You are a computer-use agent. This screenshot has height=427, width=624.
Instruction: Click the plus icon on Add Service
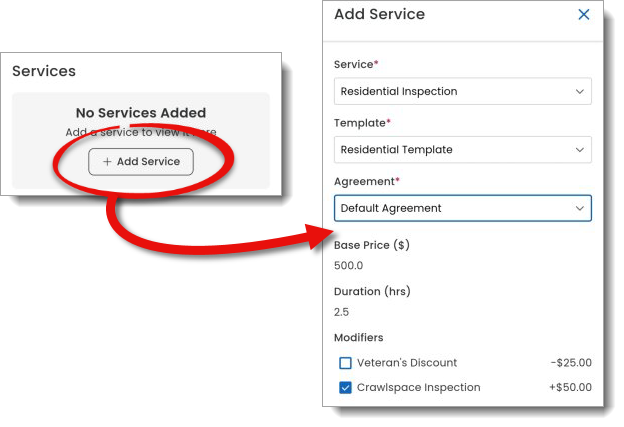pyautogui.click(x=107, y=162)
